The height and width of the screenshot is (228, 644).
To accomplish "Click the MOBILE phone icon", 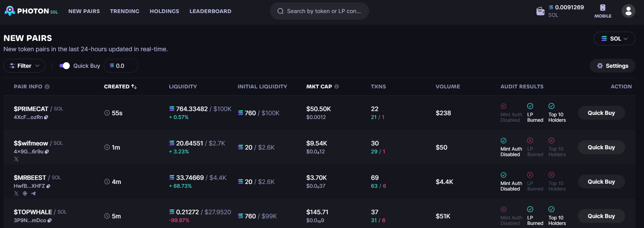I will [x=602, y=8].
